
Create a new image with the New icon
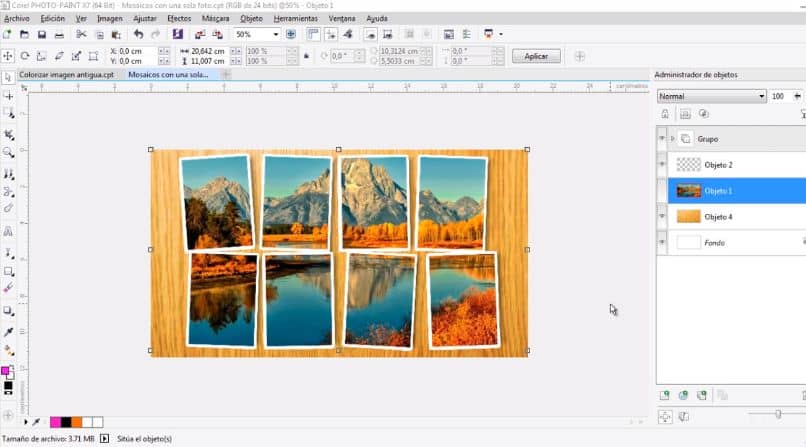pos(7,34)
